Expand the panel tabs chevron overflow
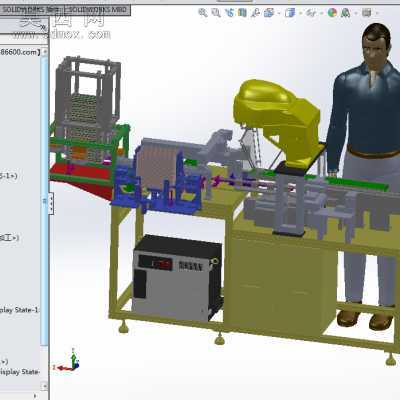This screenshot has height=400, width=400. pos(44,28)
